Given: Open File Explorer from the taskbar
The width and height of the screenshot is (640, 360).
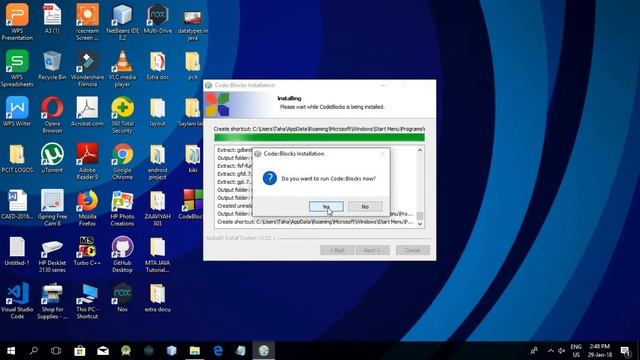Looking at the screenshot, I should [195, 351].
